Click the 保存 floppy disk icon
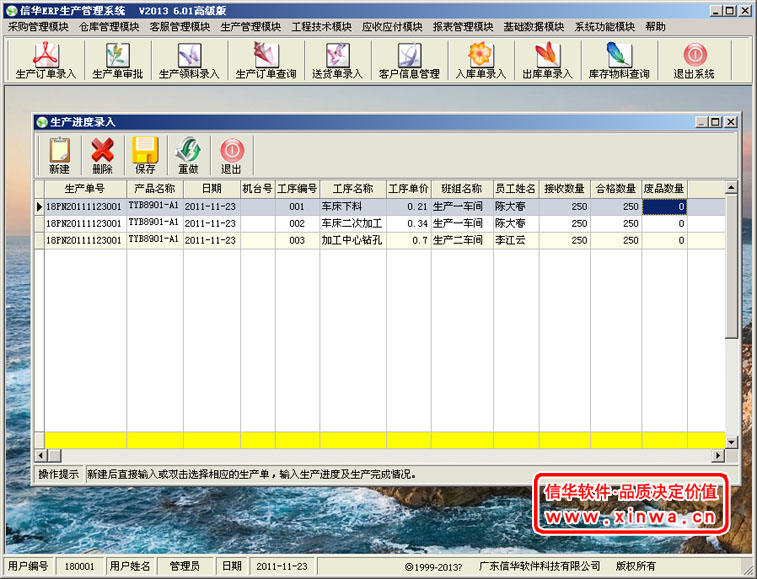Screen dimensions: 757x579 (145, 155)
